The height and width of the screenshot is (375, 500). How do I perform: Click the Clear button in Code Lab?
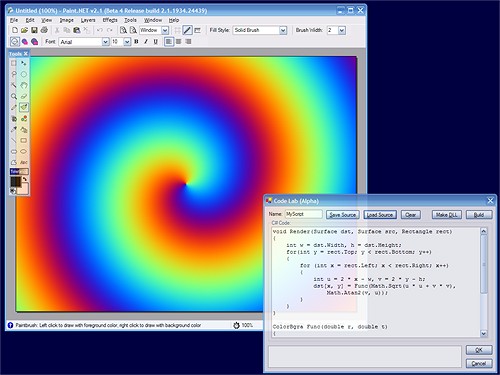click(411, 215)
